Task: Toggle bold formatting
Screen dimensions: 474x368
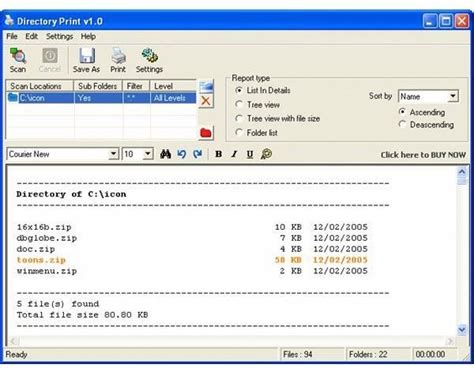Action: coord(219,154)
